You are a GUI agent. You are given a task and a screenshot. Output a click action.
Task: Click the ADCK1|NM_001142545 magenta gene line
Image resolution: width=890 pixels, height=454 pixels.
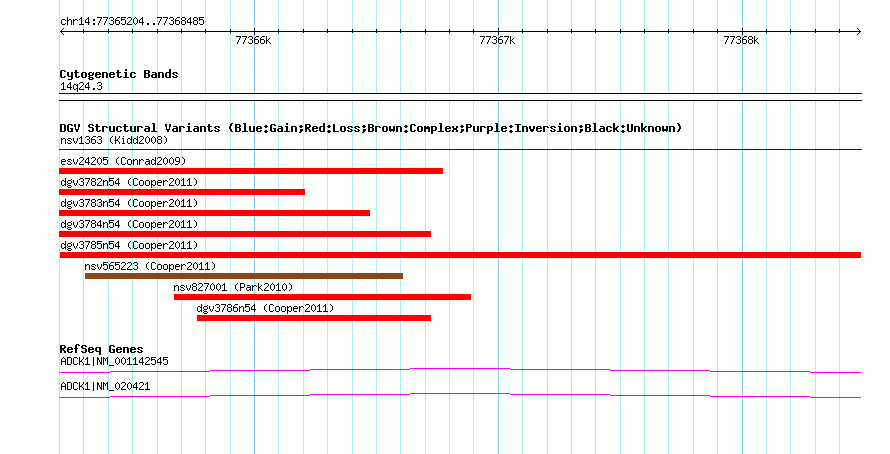click(460, 371)
